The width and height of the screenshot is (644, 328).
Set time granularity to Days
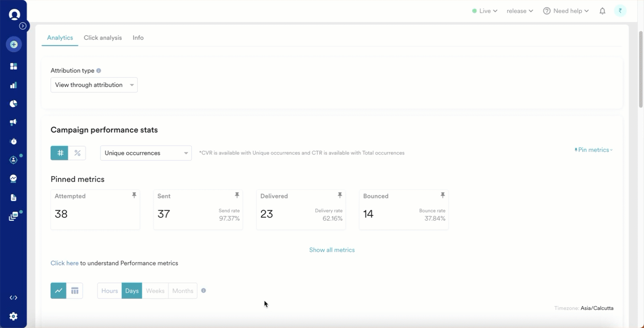(132, 290)
